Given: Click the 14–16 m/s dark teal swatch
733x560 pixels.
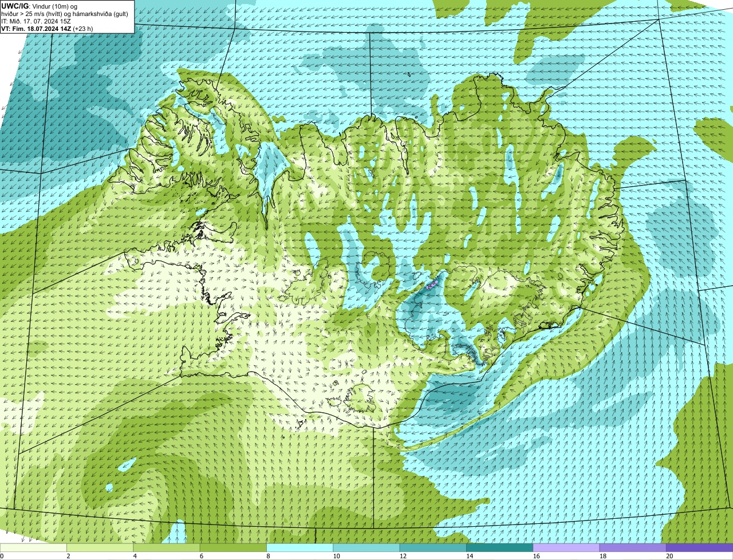Looking at the screenshot, I should 500,547.
